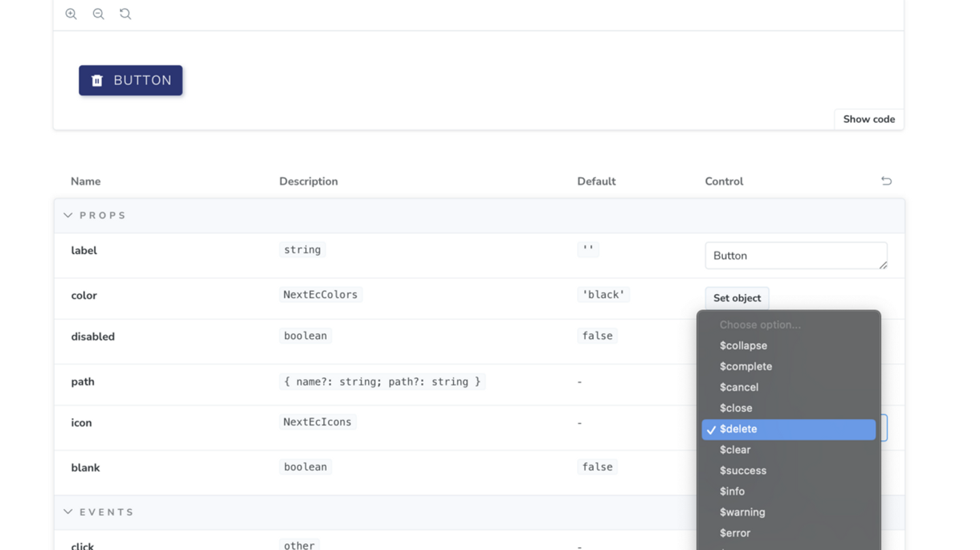Pick $success from the dropdown list

(742, 470)
